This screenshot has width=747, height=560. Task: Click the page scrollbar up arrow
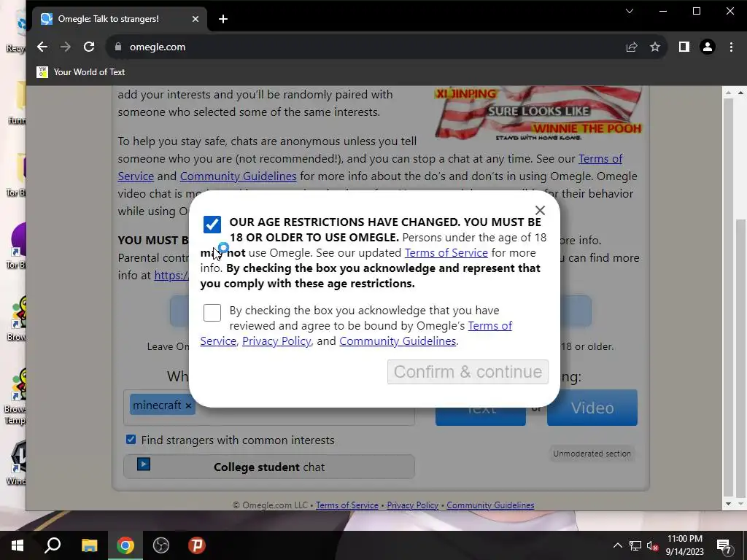(x=728, y=93)
